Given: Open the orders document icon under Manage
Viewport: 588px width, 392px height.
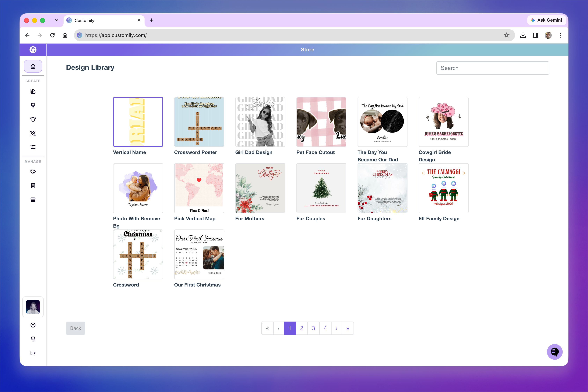Looking at the screenshot, I should pos(33,186).
